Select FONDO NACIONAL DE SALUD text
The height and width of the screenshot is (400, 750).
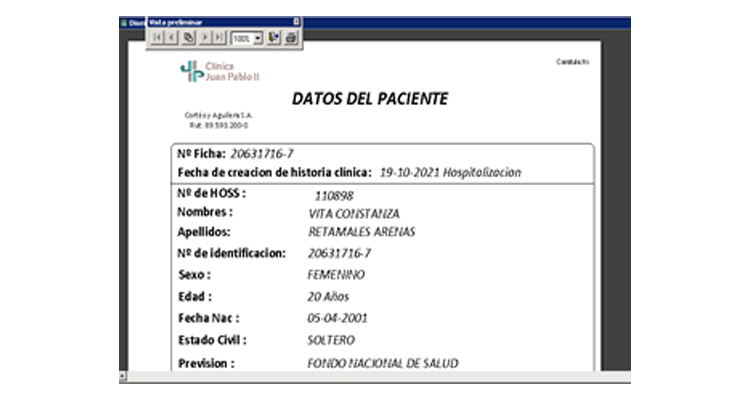point(383,363)
